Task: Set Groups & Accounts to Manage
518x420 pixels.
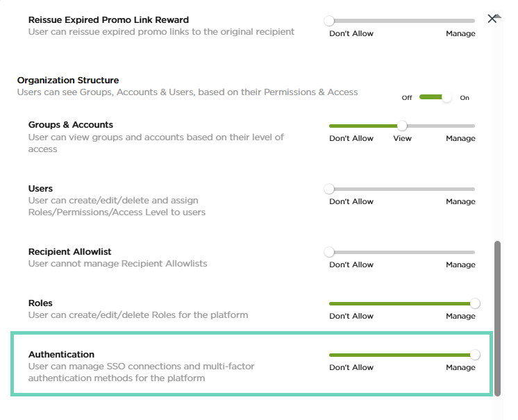Action: click(460, 138)
